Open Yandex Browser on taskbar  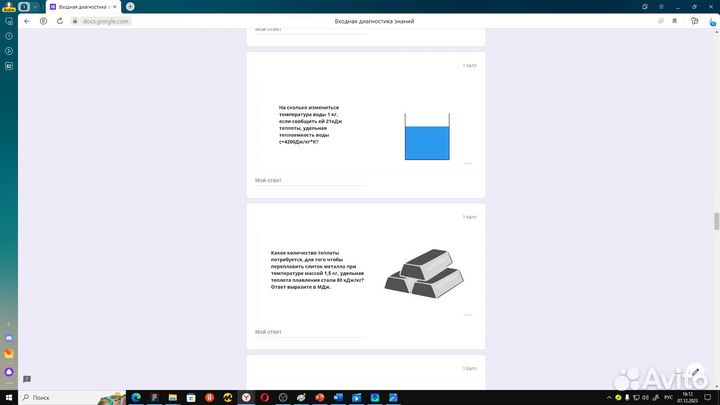click(x=246, y=398)
